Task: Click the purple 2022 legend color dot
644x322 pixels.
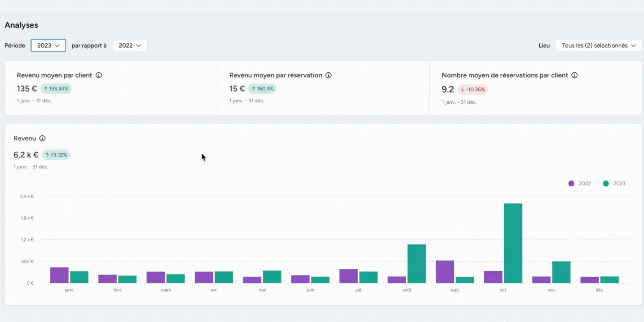Action: click(571, 183)
